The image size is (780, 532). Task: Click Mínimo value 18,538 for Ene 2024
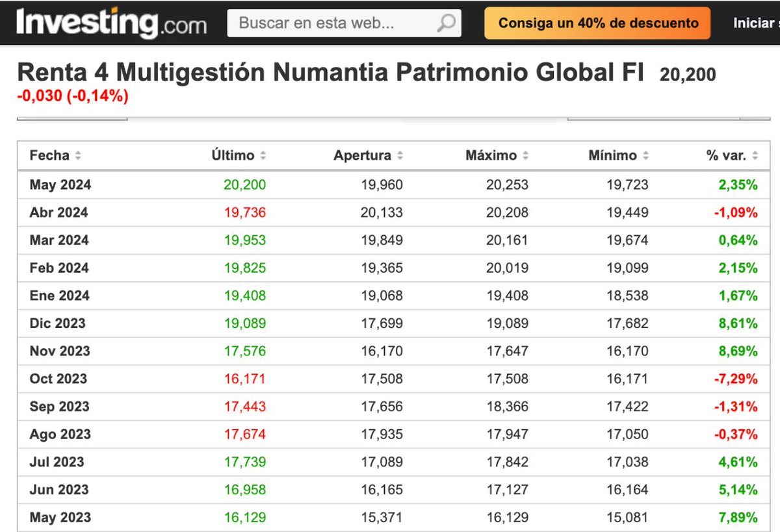click(x=628, y=296)
